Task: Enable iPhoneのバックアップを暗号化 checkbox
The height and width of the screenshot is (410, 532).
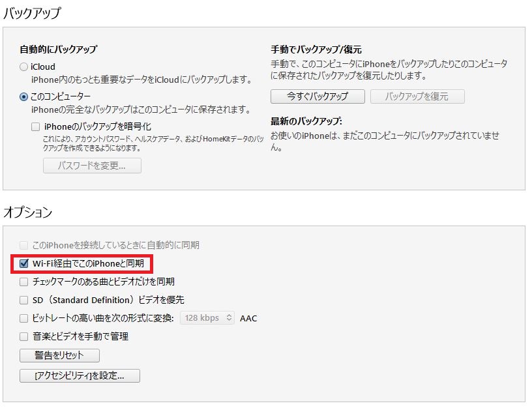Action: (35, 127)
